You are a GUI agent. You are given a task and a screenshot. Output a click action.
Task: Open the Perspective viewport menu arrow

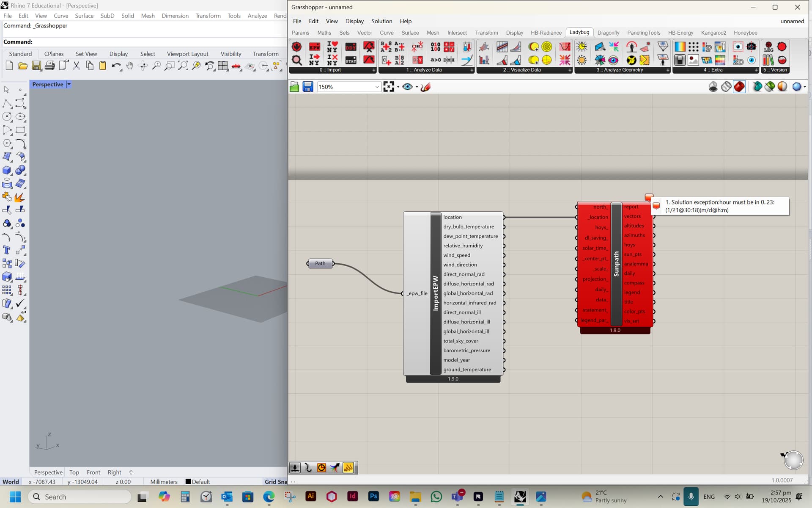tap(69, 84)
